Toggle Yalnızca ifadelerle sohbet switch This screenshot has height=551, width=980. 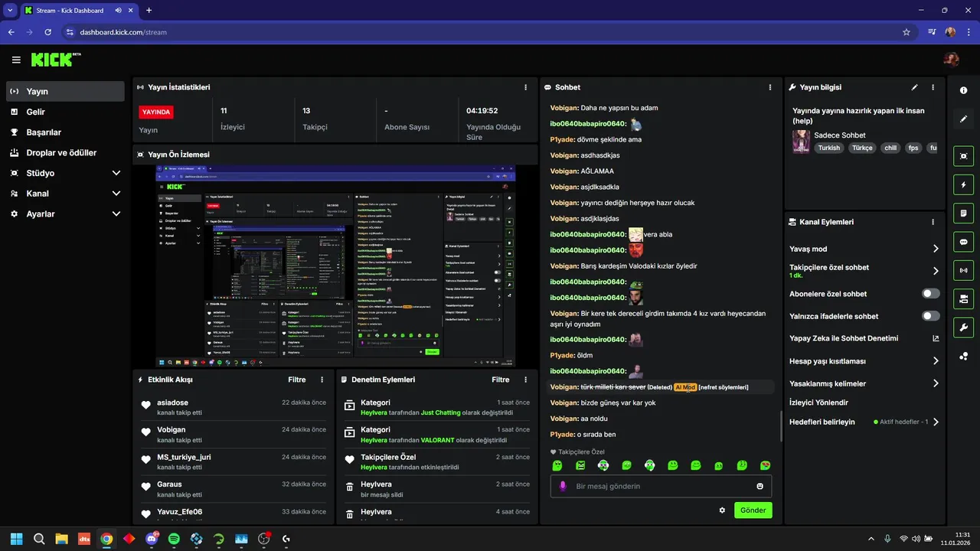point(931,316)
